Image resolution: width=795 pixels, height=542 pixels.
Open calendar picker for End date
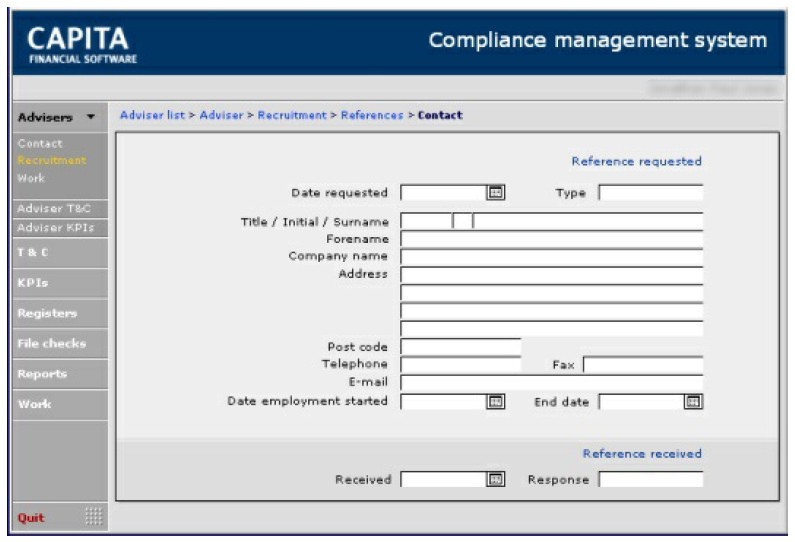click(x=693, y=402)
